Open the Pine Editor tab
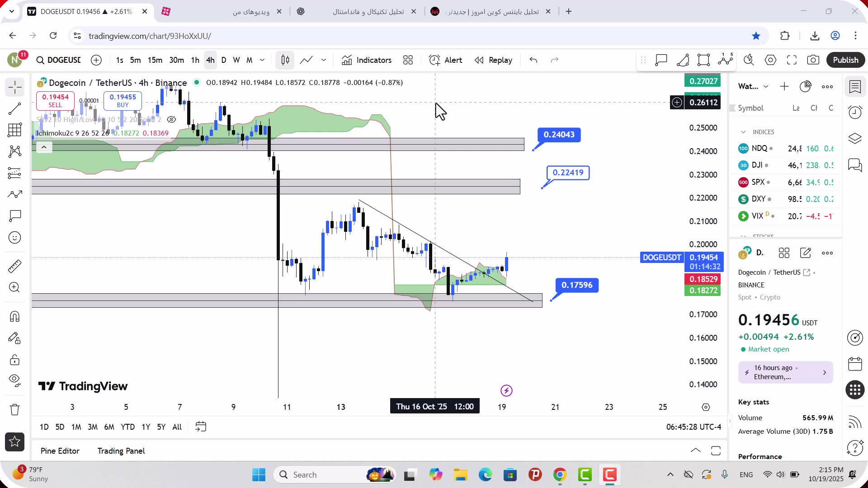 click(x=60, y=451)
